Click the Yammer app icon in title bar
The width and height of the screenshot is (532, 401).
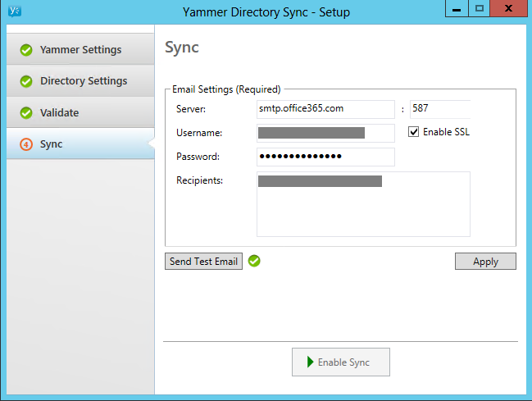click(x=15, y=11)
